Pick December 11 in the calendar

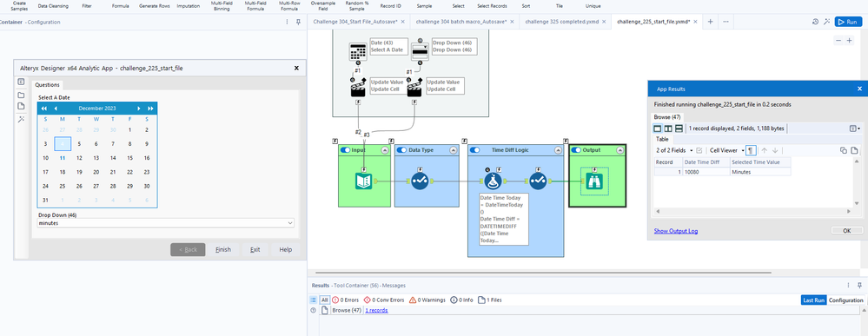tap(63, 158)
